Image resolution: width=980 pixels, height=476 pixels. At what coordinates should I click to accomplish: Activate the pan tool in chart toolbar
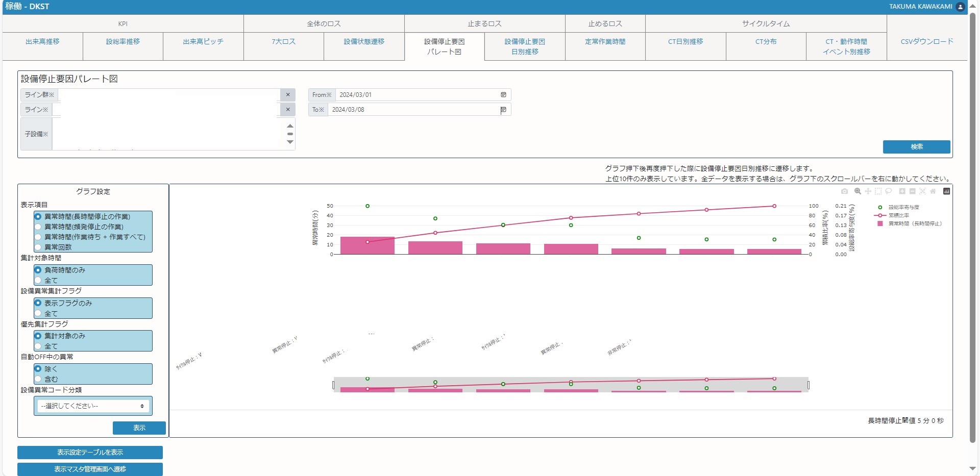point(868,191)
